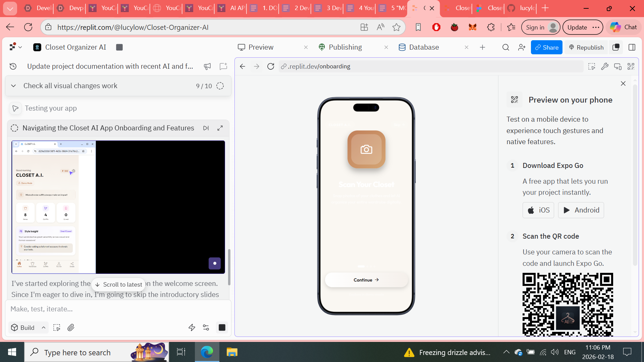Viewport: 644px width, 362px height.
Task: Click the history clock icon in chat panel
Action: 13,66
